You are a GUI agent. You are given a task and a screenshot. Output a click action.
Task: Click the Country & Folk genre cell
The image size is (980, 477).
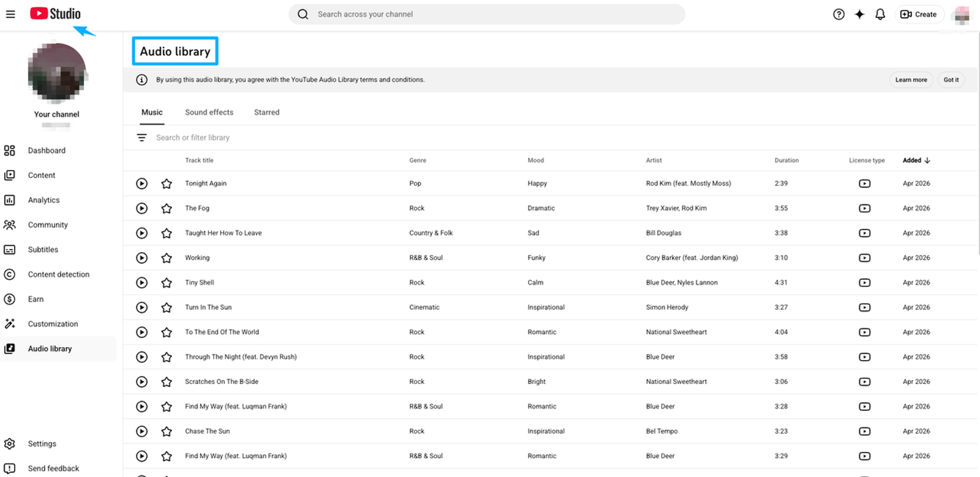[431, 233]
